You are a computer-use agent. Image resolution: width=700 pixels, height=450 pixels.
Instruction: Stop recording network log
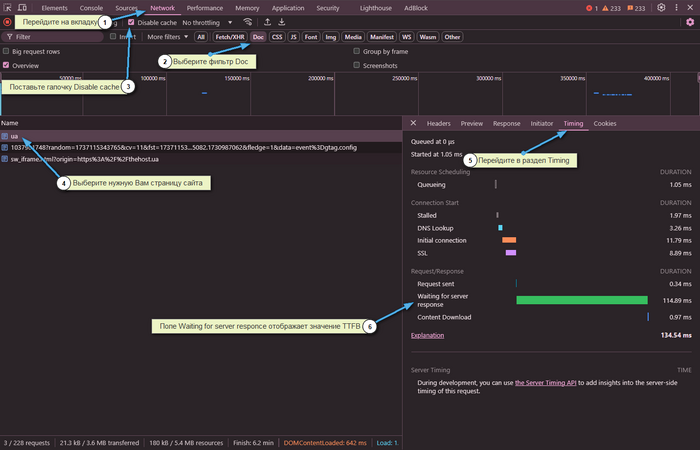[x=7, y=22]
